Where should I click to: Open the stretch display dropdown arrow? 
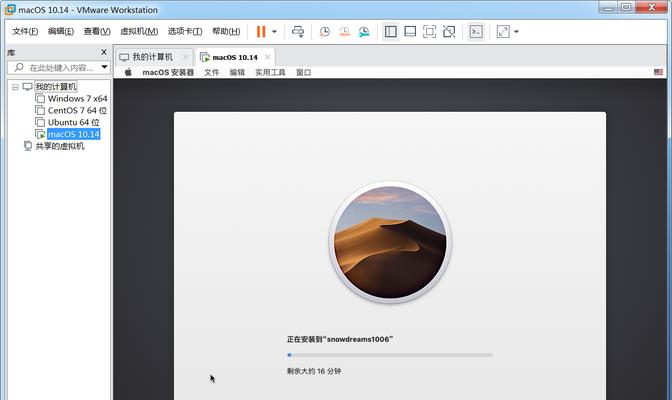point(516,31)
